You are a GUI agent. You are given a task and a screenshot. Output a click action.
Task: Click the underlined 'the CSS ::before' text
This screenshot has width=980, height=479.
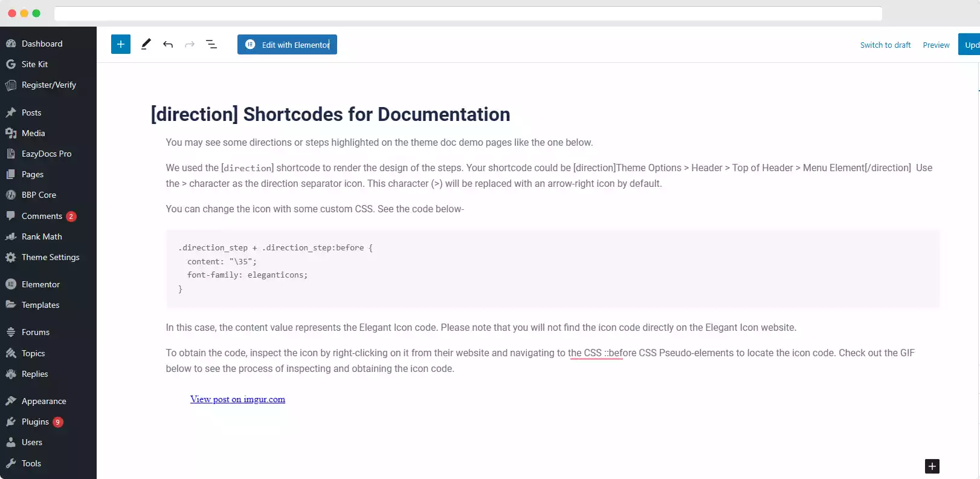point(595,353)
